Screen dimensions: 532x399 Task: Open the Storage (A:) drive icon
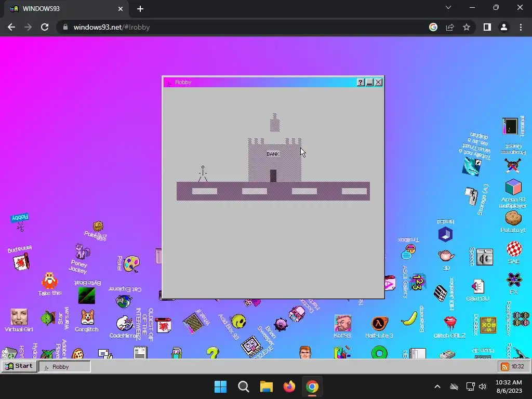coord(471,196)
